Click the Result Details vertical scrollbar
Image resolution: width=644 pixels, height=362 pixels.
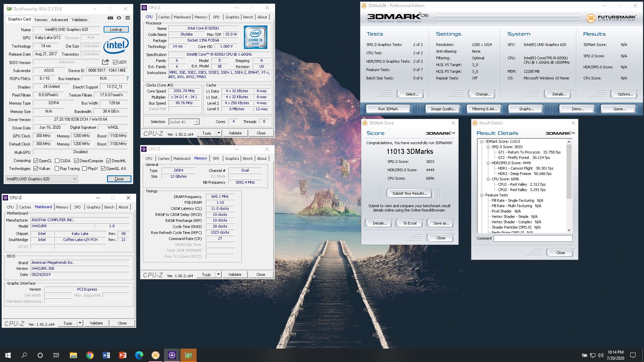pyautogui.click(x=569, y=186)
